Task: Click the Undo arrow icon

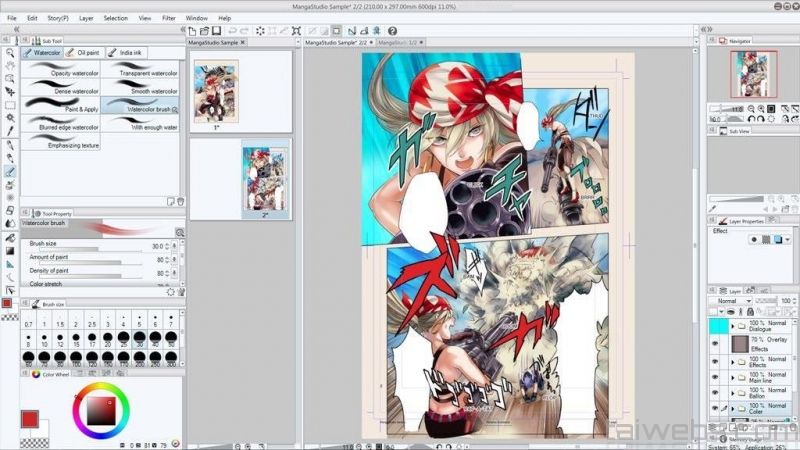Action: pos(232,31)
